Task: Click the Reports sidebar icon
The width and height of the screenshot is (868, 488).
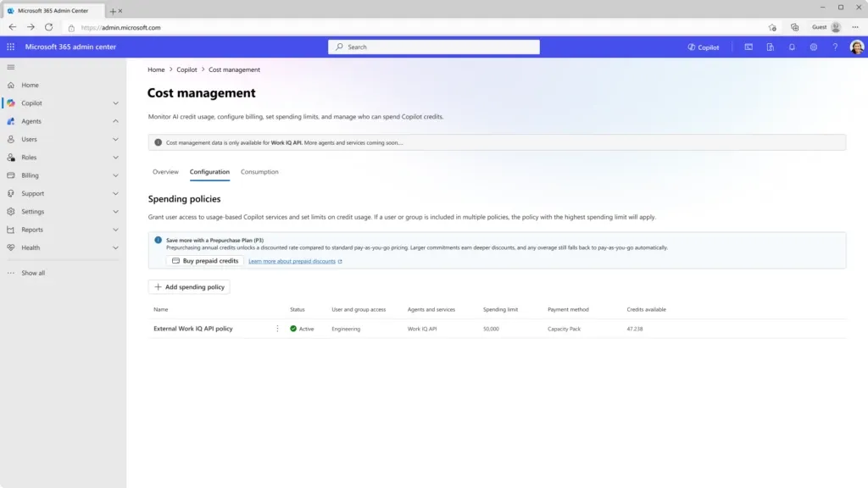Action: click(x=10, y=230)
